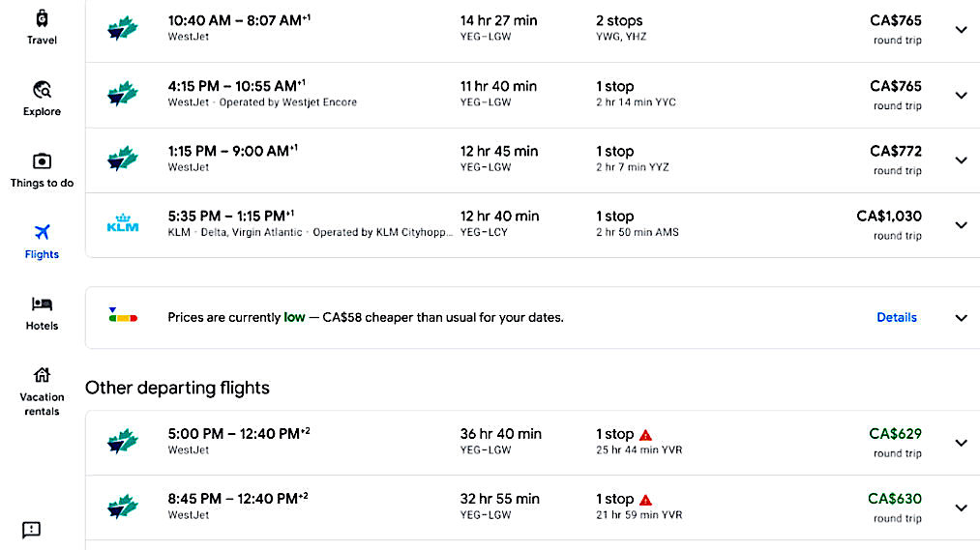Expand the CA$772 flight row
The height and width of the screenshot is (550, 980).
pos(961,159)
